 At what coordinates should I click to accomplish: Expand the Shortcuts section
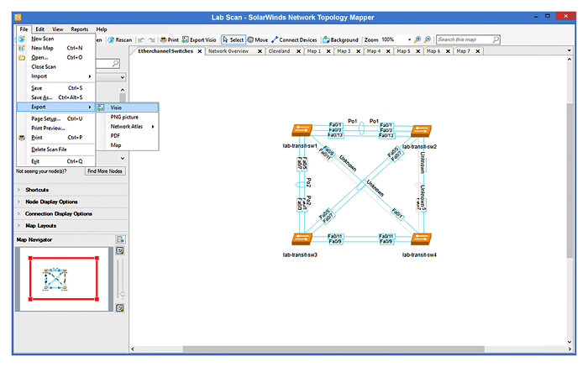coord(18,190)
